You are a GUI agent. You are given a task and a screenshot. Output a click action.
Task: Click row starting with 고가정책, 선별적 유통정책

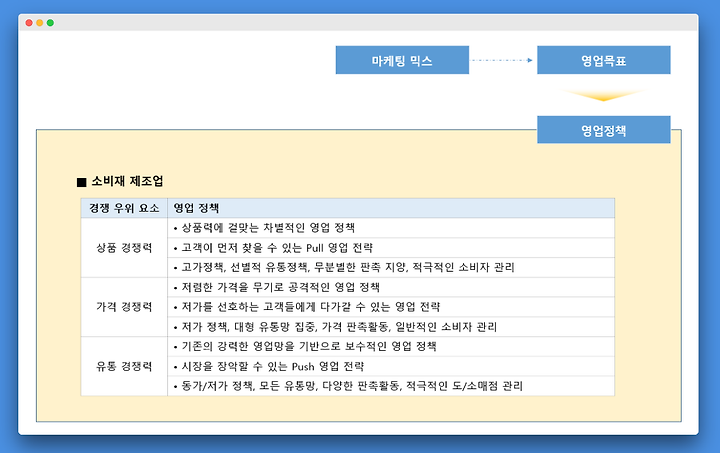pyautogui.click(x=391, y=268)
